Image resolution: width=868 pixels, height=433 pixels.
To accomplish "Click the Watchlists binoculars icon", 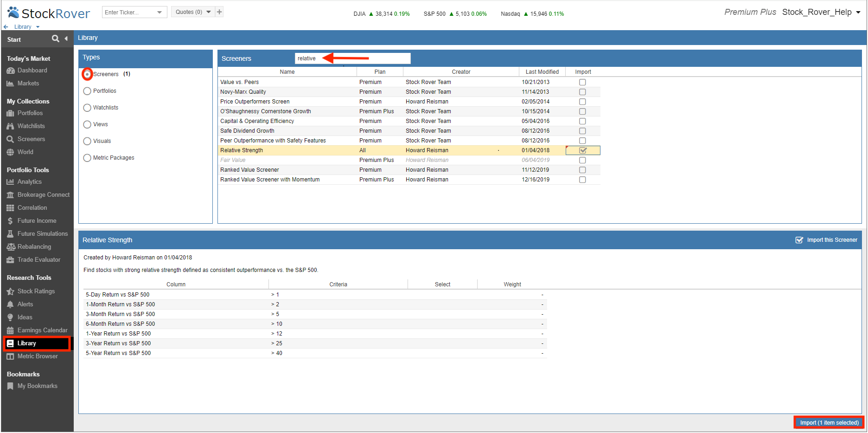I will coord(11,126).
